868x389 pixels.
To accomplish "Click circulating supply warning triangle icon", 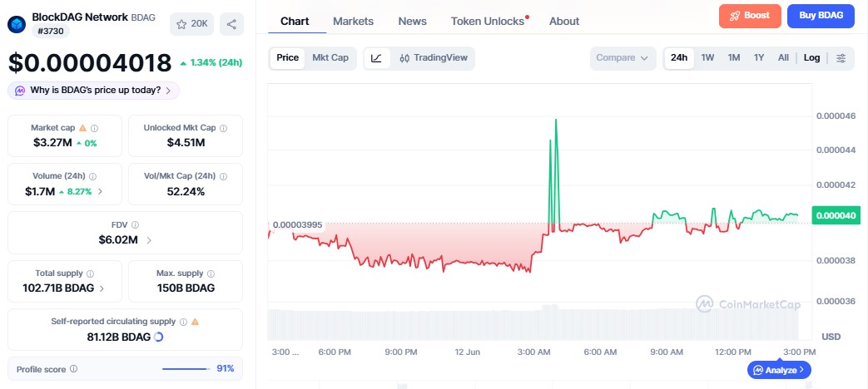I will pos(195,322).
